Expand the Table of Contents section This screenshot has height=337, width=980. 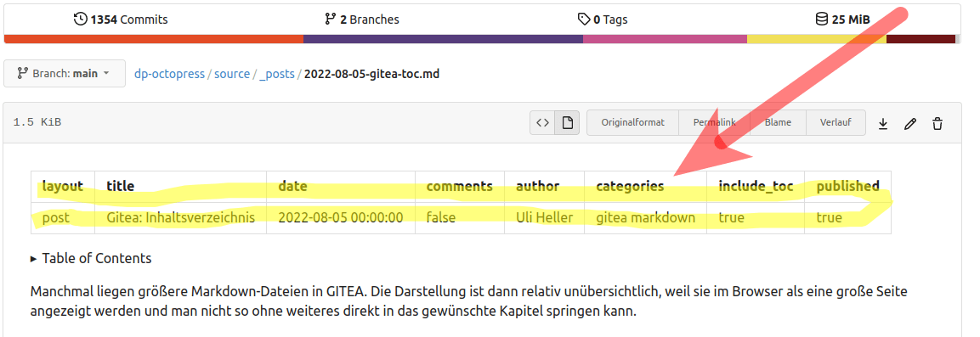[91, 258]
